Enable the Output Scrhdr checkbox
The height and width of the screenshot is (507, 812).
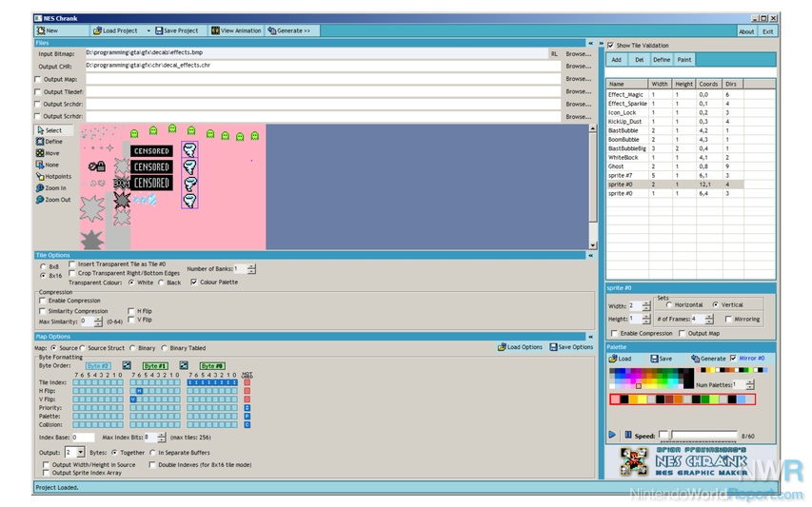tap(38, 116)
